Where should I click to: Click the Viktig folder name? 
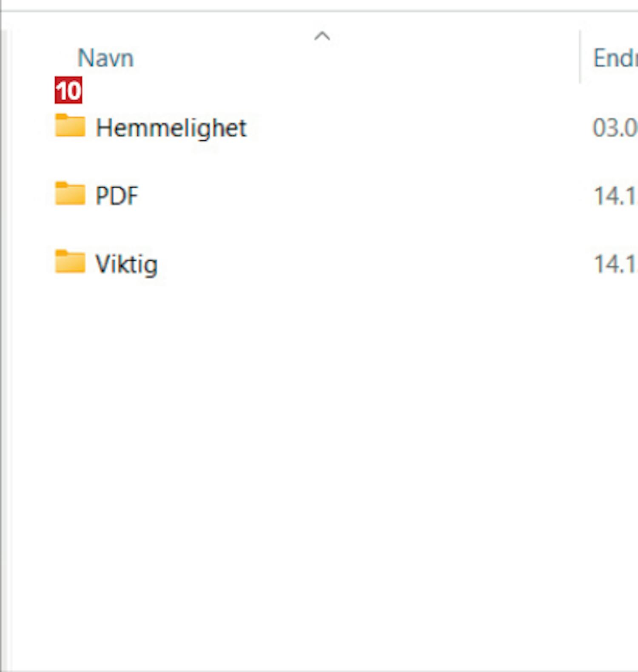pos(126,264)
